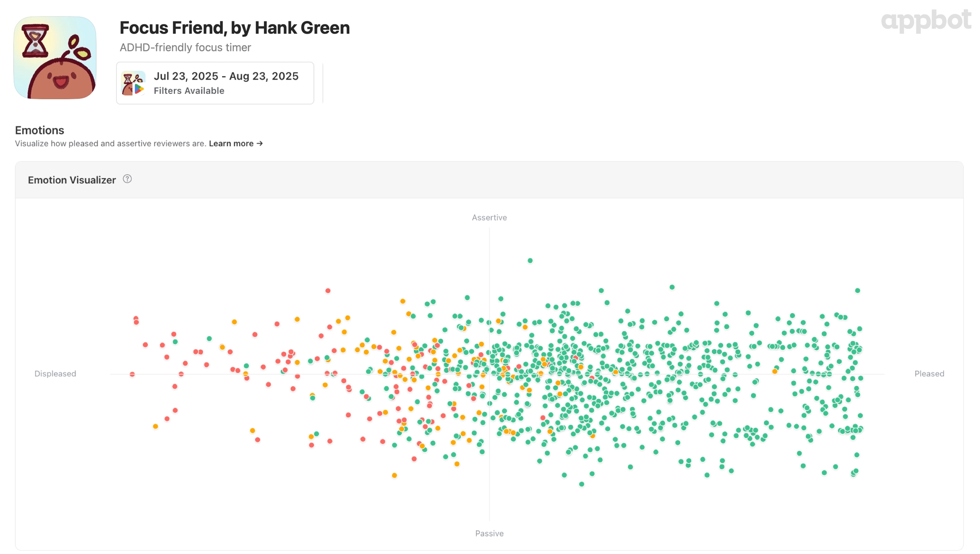Click the Assertive axis label

pyautogui.click(x=489, y=217)
